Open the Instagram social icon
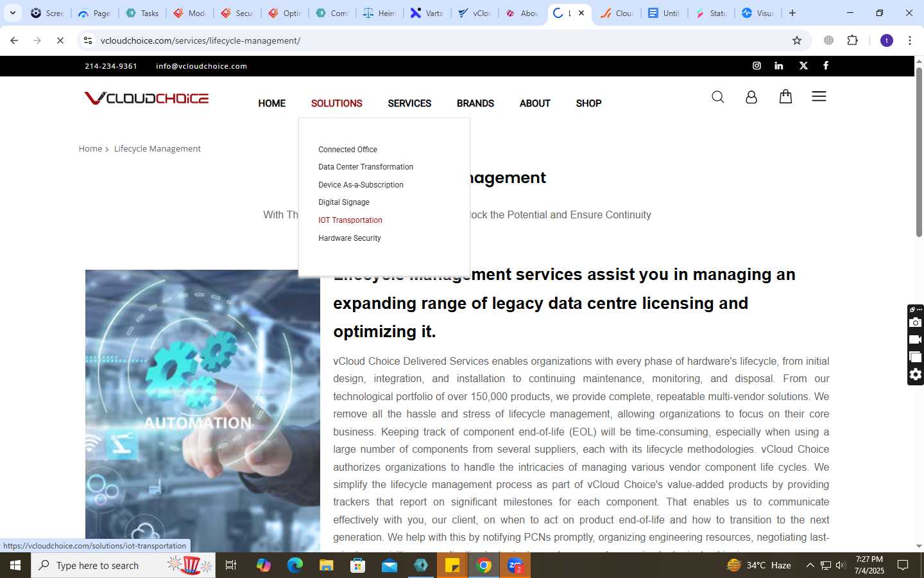The image size is (924, 578). 757,66
